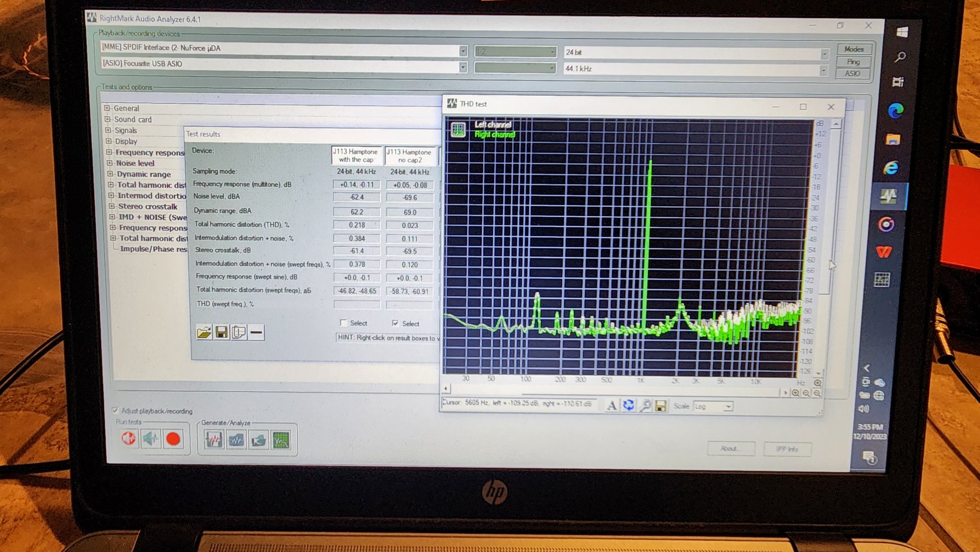Click Dynamic range value 69.0
The height and width of the screenshot is (552, 980).
pos(410,212)
